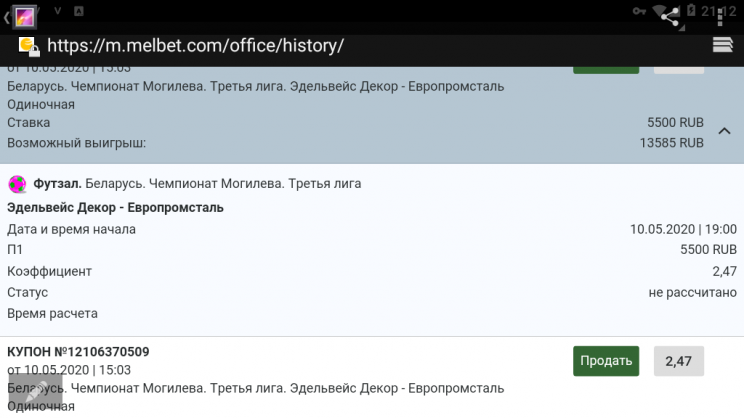744x418 pixels.
Task: Tap the m.melbet.com URL address field
Action: pyautogui.click(x=196, y=46)
